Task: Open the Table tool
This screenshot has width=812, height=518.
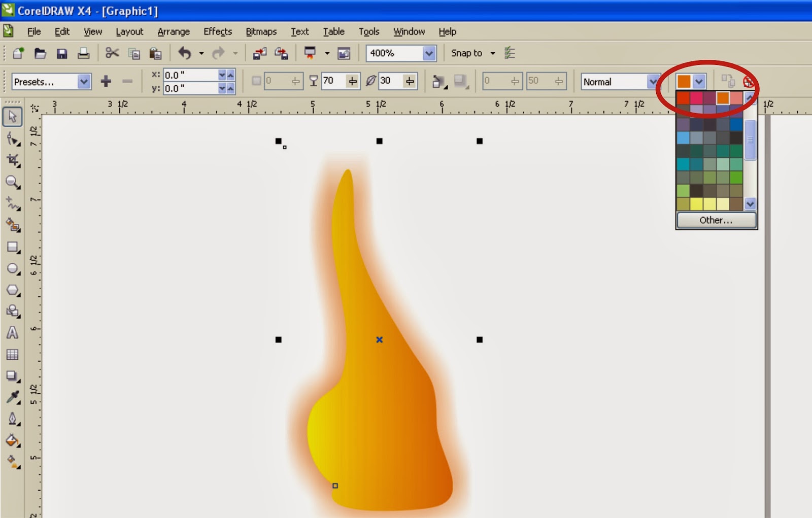Action: click(13, 355)
